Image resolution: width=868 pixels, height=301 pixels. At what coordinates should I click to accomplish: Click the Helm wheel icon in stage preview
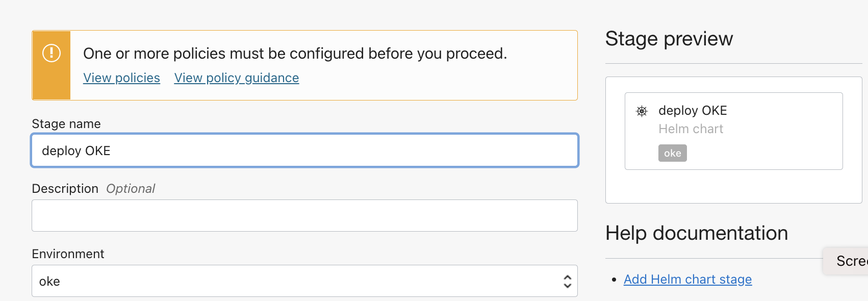(x=642, y=111)
